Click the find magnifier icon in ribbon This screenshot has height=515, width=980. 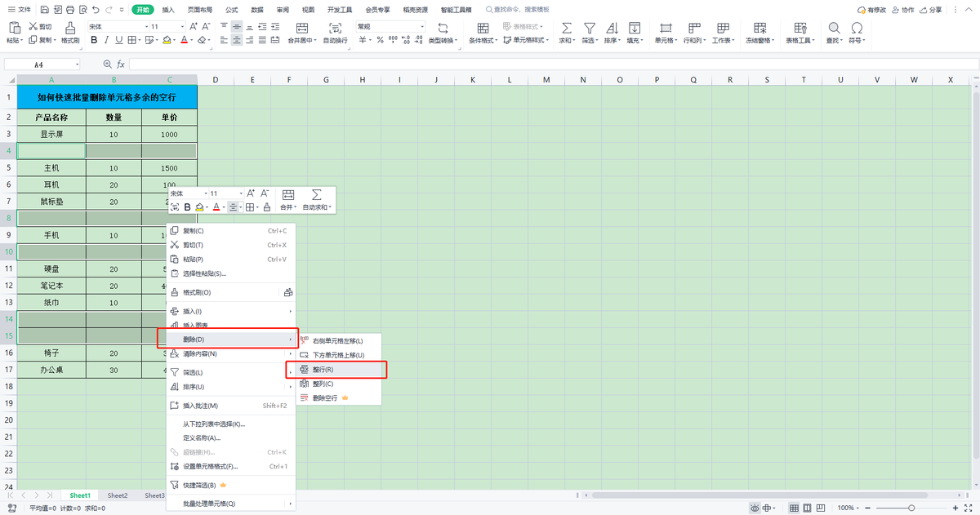click(x=834, y=28)
